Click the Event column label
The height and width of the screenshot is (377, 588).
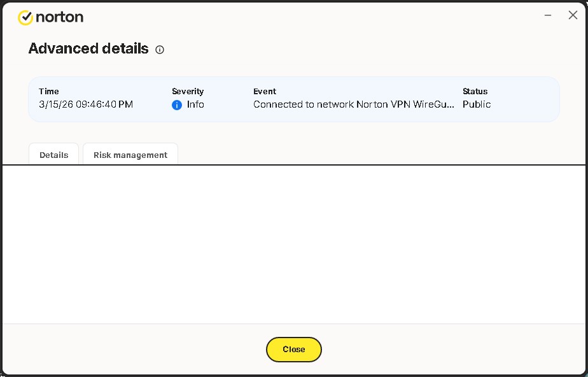(x=264, y=91)
